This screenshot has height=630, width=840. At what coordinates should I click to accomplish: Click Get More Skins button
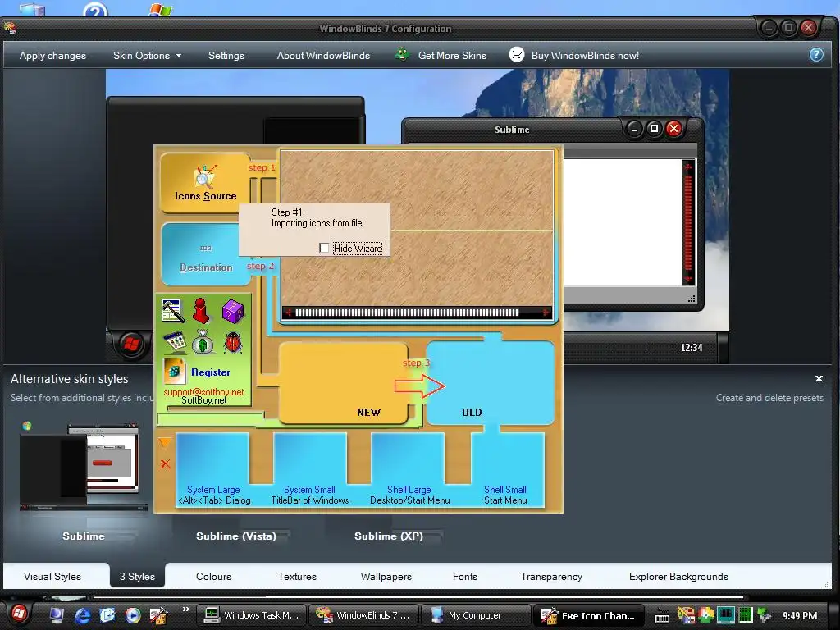pyautogui.click(x=441, y=55)
